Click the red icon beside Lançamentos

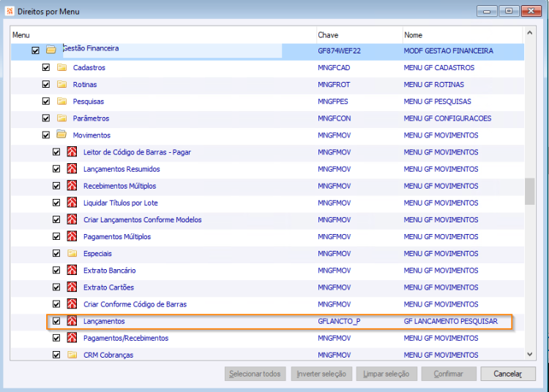(x=72, y=320)
